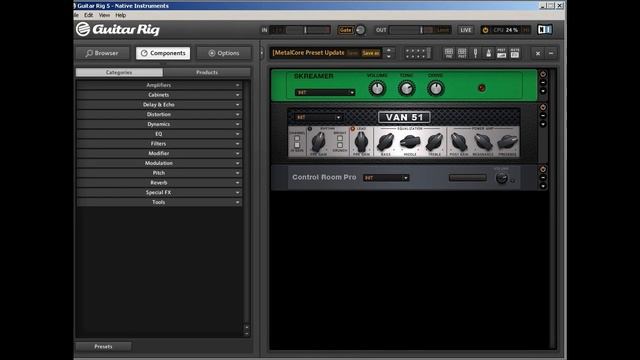Viewport: 640px width, 360px height.
Task: Expand the Dynamics category
Action: point(159,124)
